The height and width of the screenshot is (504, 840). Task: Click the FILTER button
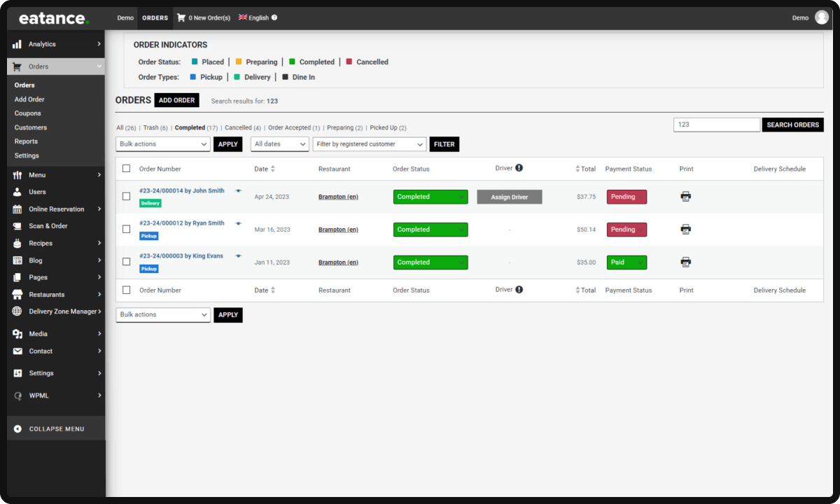point(444,144)
